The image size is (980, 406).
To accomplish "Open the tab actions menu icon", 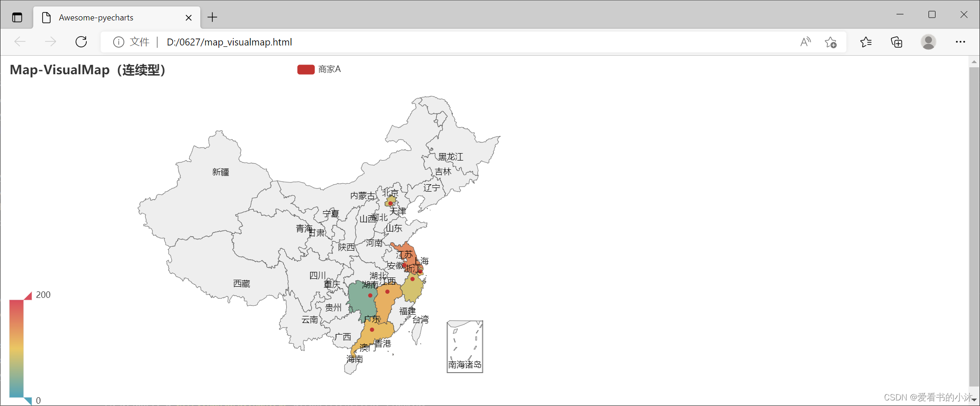I will 17,18.
